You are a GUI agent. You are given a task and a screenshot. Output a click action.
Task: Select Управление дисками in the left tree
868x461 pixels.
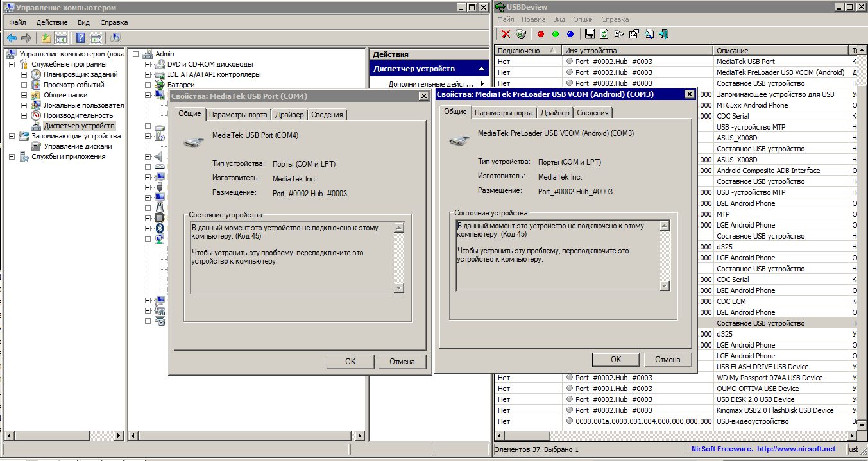click(73, 146)
